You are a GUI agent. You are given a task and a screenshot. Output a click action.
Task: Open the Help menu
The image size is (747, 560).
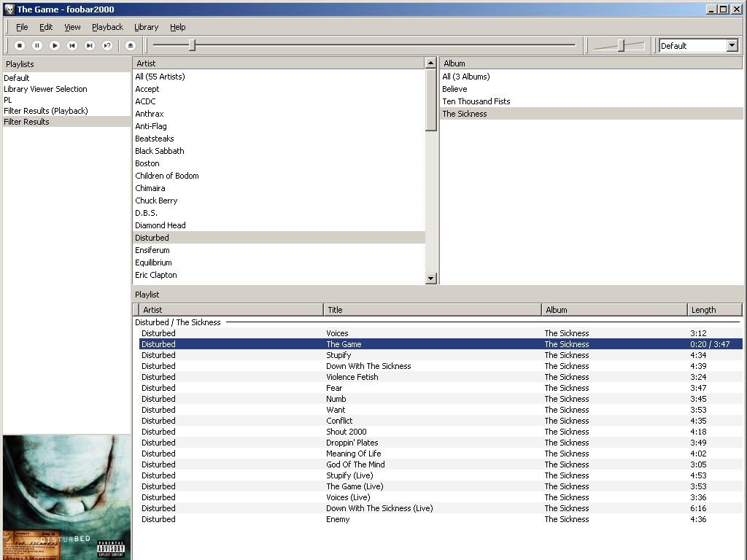[x=178, y=27]
